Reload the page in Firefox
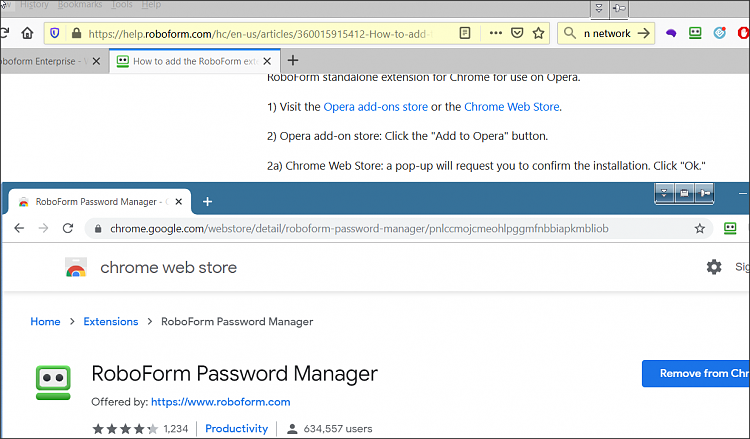Image resolution: width=750 pixels, height=439 pixels. pyautogui.click(x=4, y=33)
